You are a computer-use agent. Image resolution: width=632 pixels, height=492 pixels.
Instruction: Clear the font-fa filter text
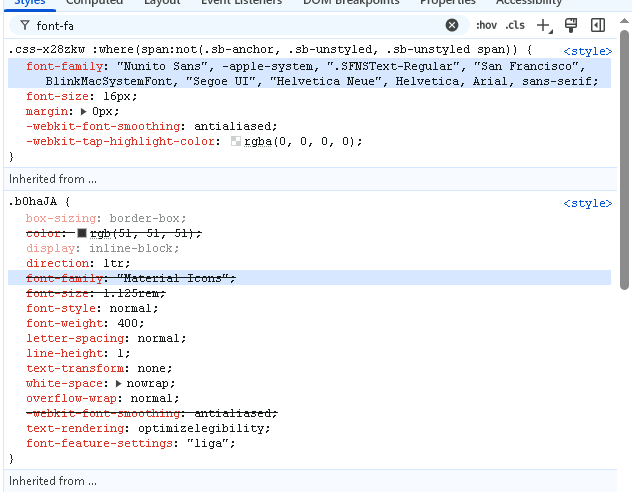pos(452,25)
